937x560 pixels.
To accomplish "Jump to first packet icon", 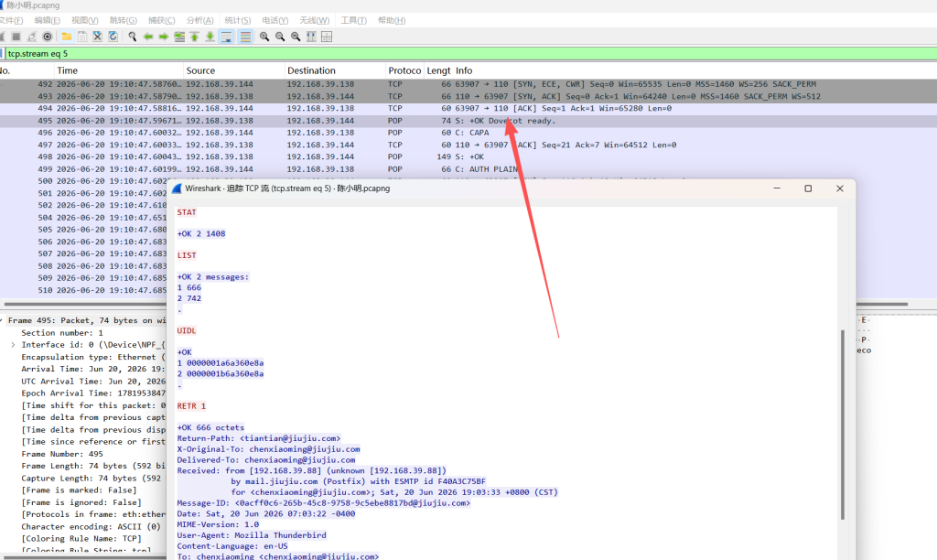I will [x=195, y=37].
